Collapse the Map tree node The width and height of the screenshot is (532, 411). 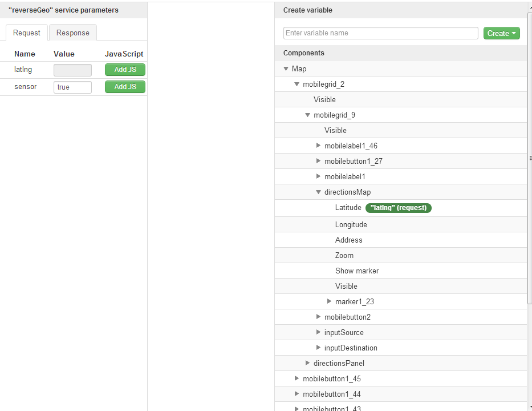pos(286,68)
